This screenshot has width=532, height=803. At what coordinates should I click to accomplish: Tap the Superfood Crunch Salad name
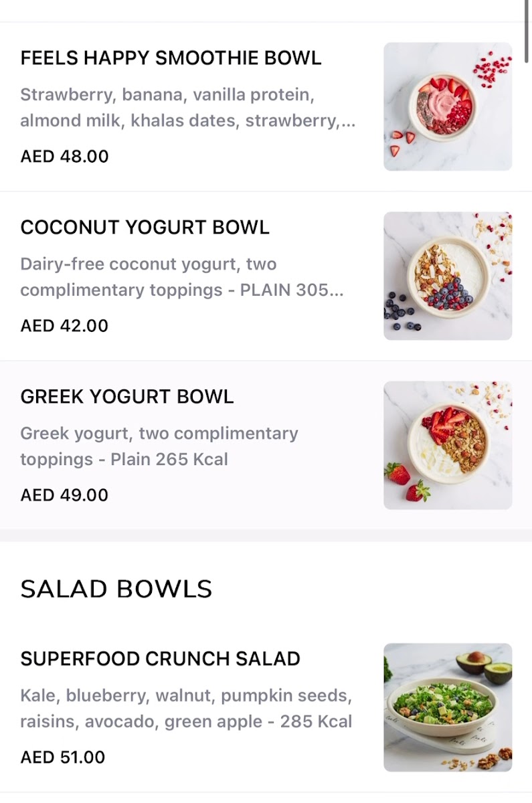click(x=160, y=659)
